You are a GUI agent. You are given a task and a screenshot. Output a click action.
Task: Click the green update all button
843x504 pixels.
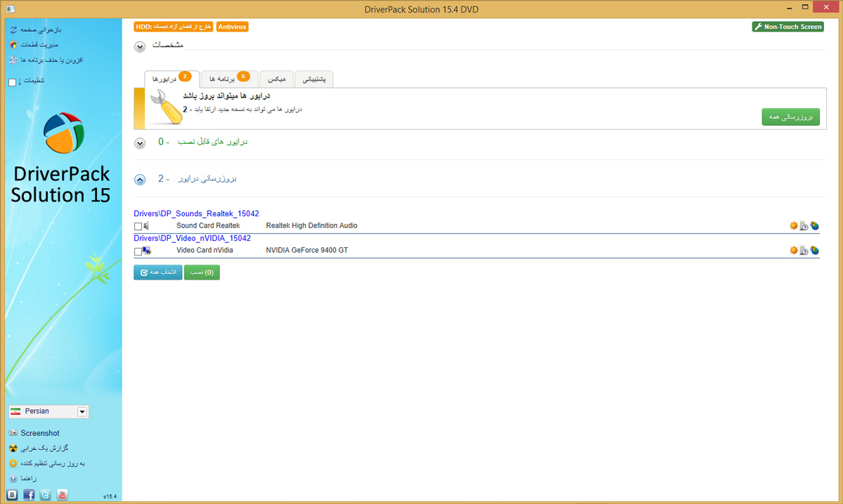pyautogui.click(x=790, y=117)
